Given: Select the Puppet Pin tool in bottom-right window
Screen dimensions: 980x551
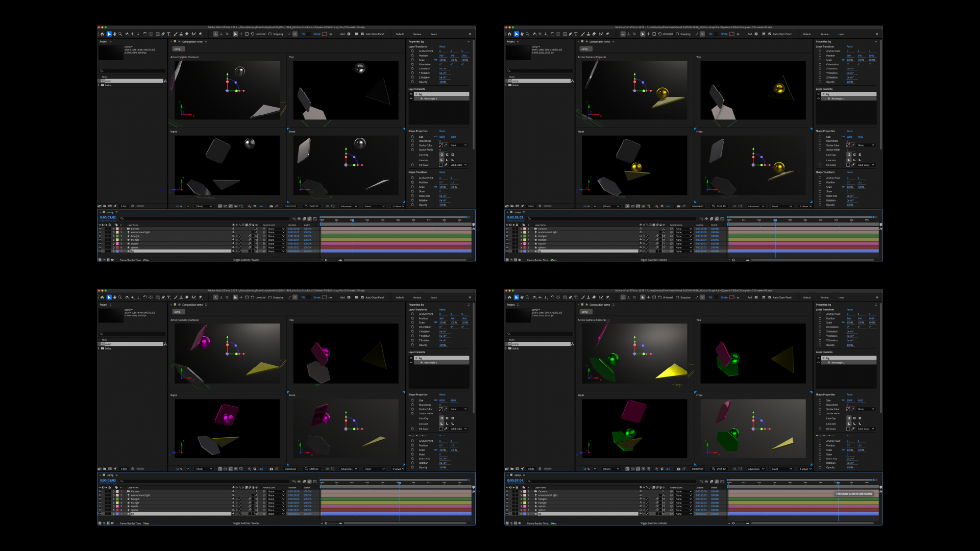Looking at the screenshot, I should pos(607,297).
